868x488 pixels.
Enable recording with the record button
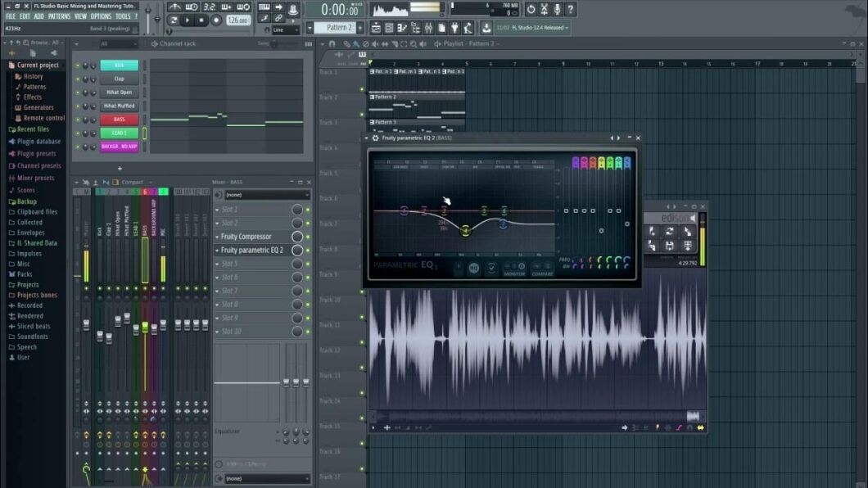pyautogui.click(x=216, y=20)
